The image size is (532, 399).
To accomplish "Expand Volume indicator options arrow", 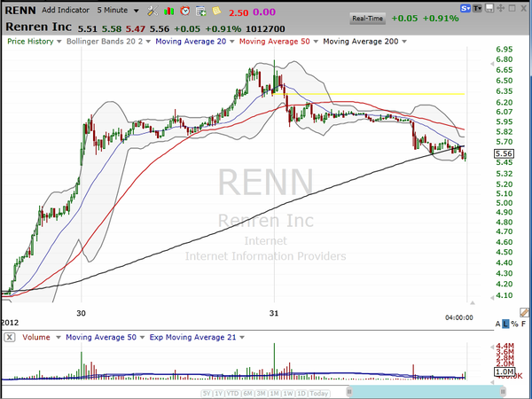I will [x=59, y=338].
